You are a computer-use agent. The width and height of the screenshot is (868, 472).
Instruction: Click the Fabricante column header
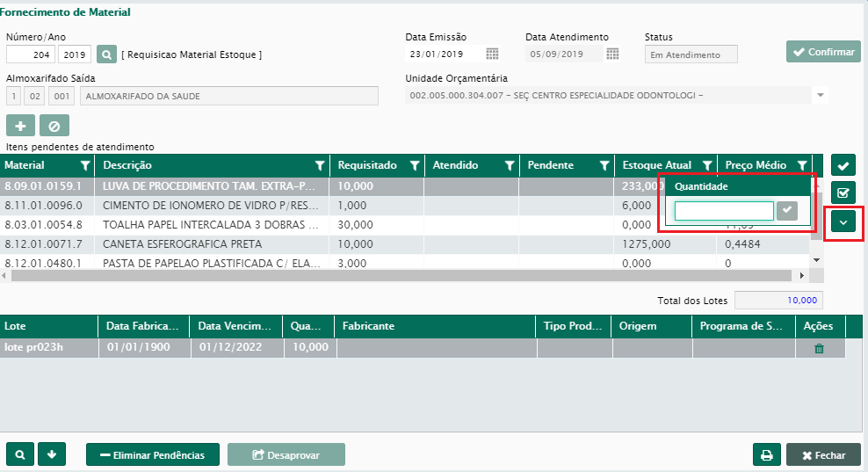(x=435, y=326)
